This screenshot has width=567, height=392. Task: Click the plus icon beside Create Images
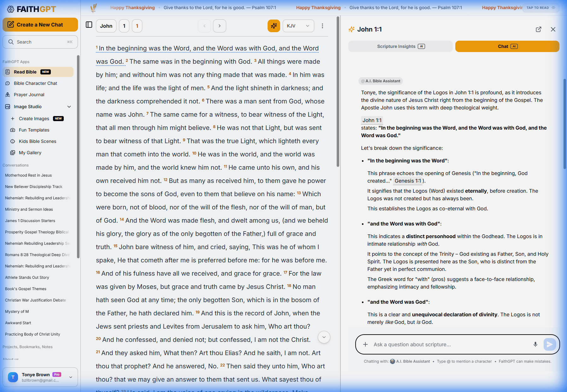13,119
